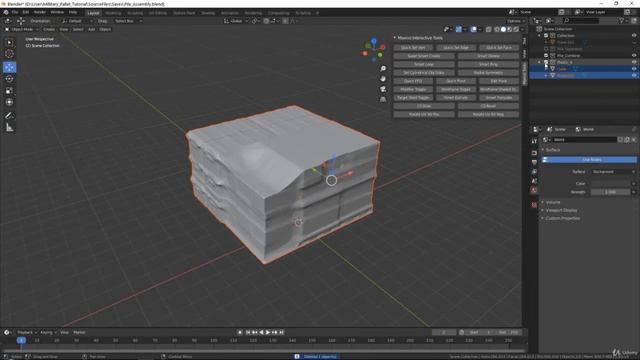This screenshot has height=360, width=640.
Task: Click the Use Nodes button
Action: pos(589,160)
